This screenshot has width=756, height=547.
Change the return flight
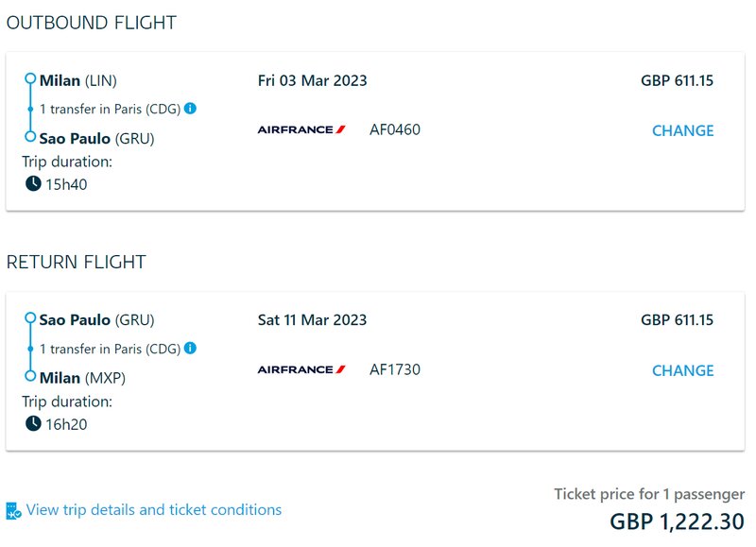[682, 370]
